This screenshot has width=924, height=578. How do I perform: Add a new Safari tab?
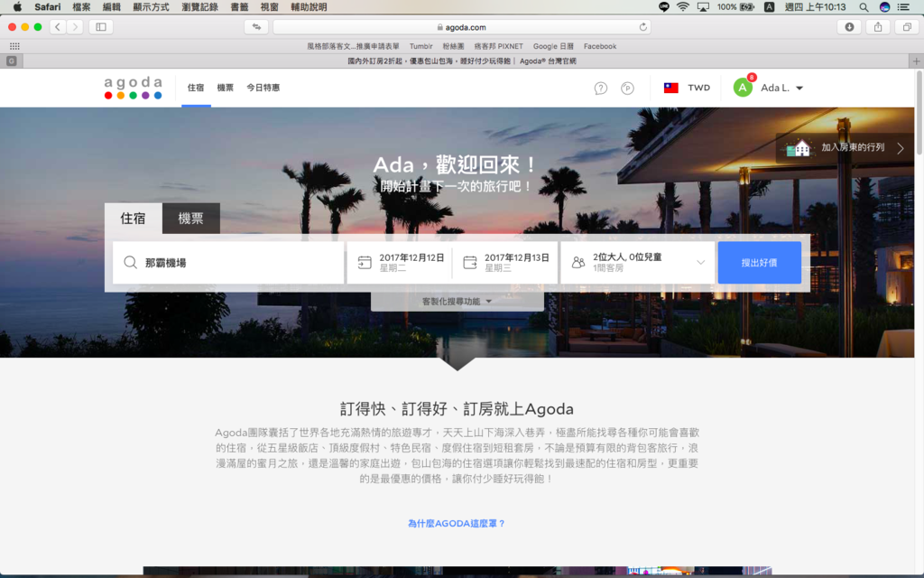[x=917, y=61]
